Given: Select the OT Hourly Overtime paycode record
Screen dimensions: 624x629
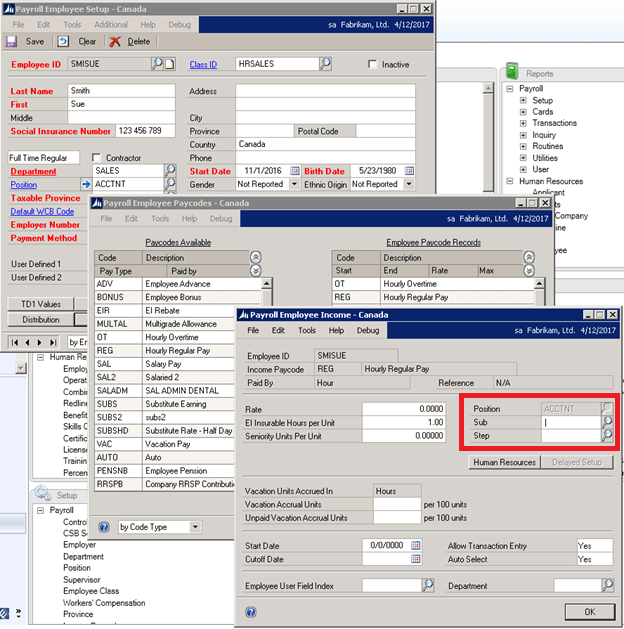Looking at the screenshot, I should 434,284.
